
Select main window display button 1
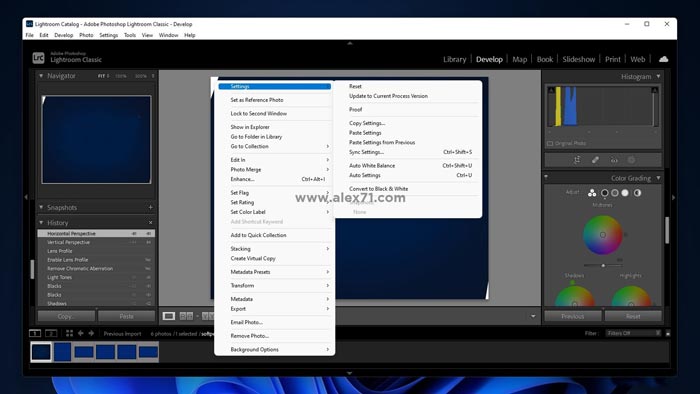pos(35,333)
